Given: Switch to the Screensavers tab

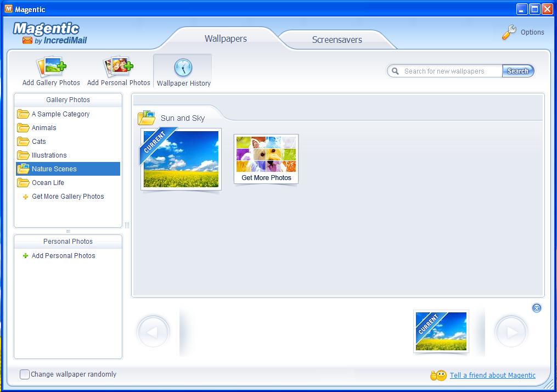Looking at the screenshot, I should (x=337, y=40).
